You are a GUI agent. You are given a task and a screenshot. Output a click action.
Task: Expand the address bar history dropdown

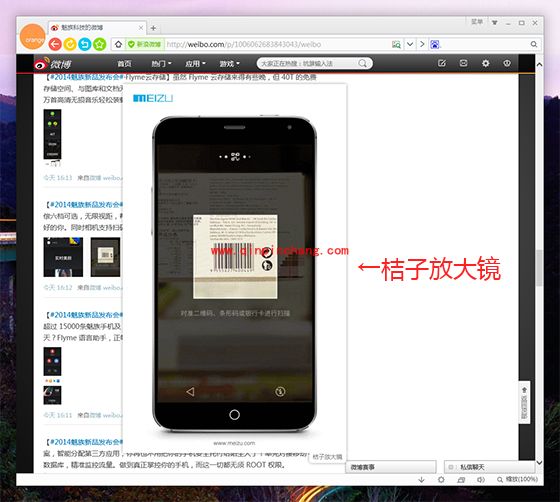(410, 44)
